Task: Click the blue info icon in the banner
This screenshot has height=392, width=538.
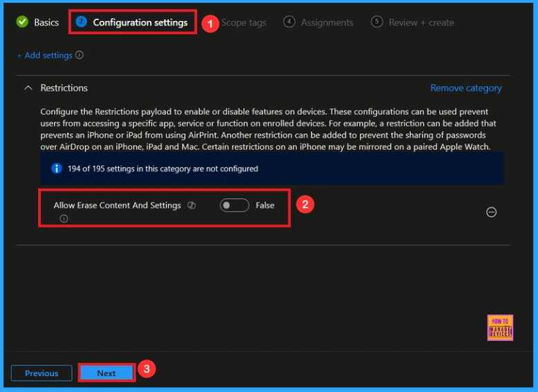Action: point(57,169)
